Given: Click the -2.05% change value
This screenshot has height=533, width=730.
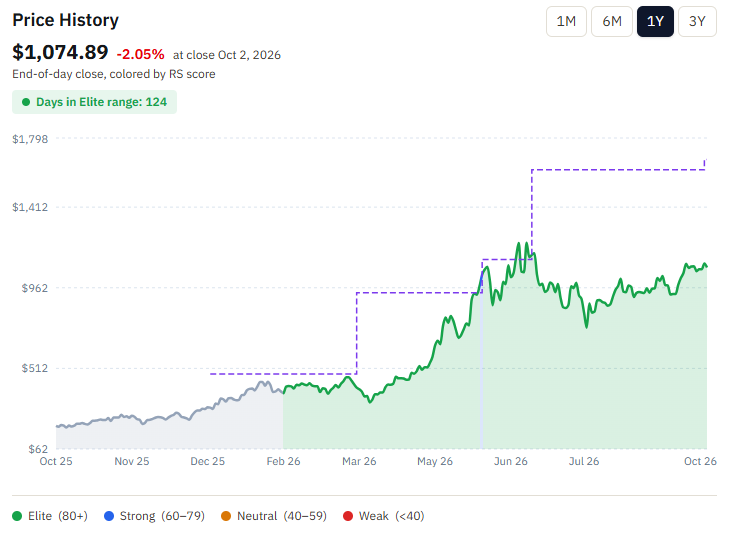Looking at the screenshot, I should pyautogui.click(x=140, y=54).
